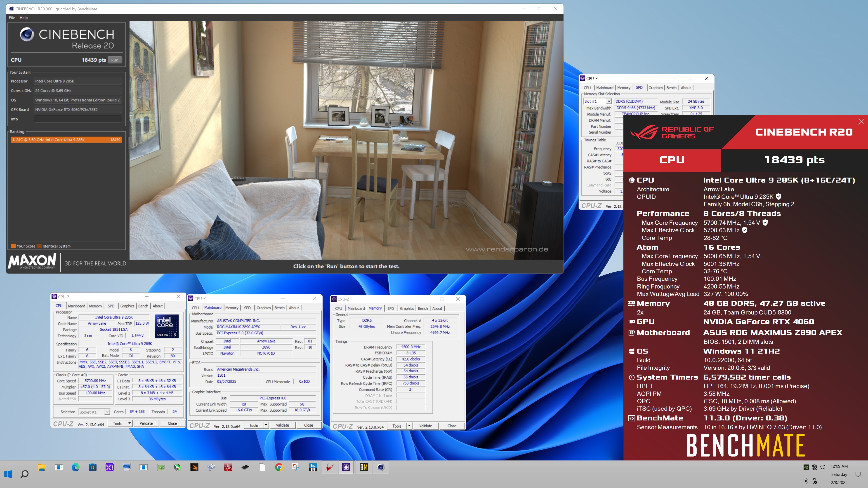Click Validate in CPU-Z CPU window
The image size is (868, 488).
tap(146, 423)
